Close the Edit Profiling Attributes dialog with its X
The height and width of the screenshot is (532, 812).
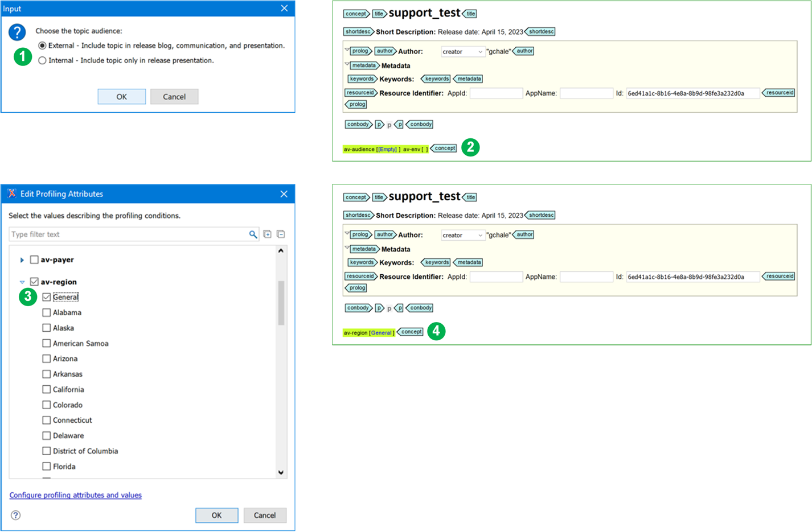284,194
